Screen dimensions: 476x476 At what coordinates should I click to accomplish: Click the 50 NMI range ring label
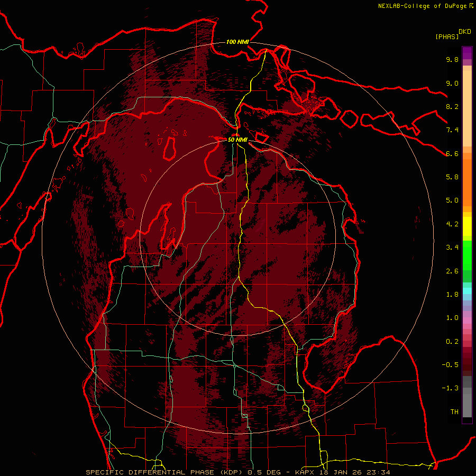pyautogui.click(x=237, y=140)
